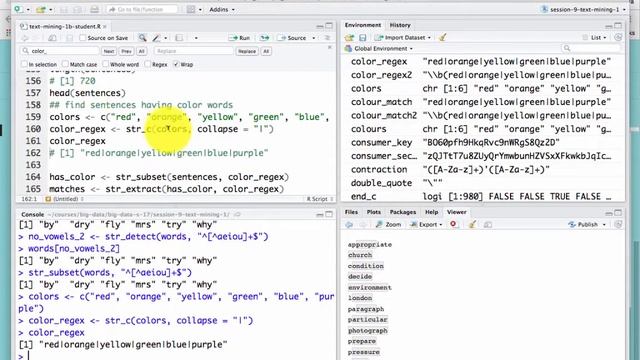The height and width of the screenshot is (360, 640).
Task: Click the Publish icon in Viewer pane
Action: click(x=572, y=224)
